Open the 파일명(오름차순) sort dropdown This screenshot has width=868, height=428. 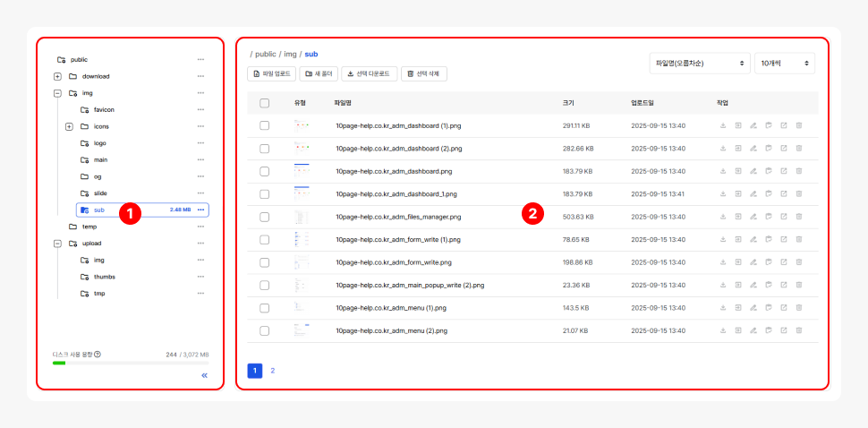(x=699, y=64)
